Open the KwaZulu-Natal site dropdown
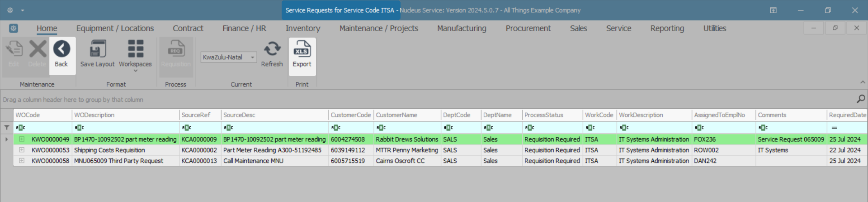 pyautogui.click(x=252, y=58)
